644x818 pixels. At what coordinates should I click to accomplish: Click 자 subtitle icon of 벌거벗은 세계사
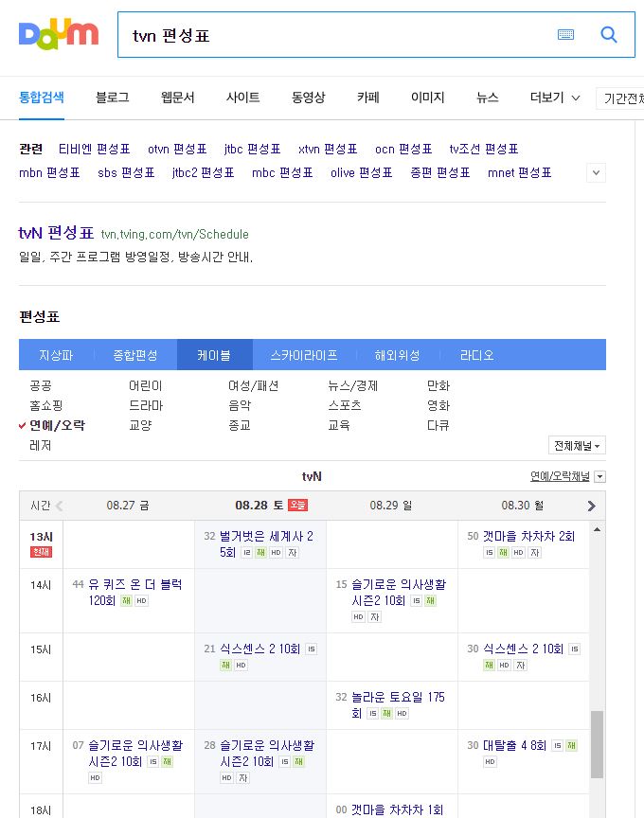293,553
